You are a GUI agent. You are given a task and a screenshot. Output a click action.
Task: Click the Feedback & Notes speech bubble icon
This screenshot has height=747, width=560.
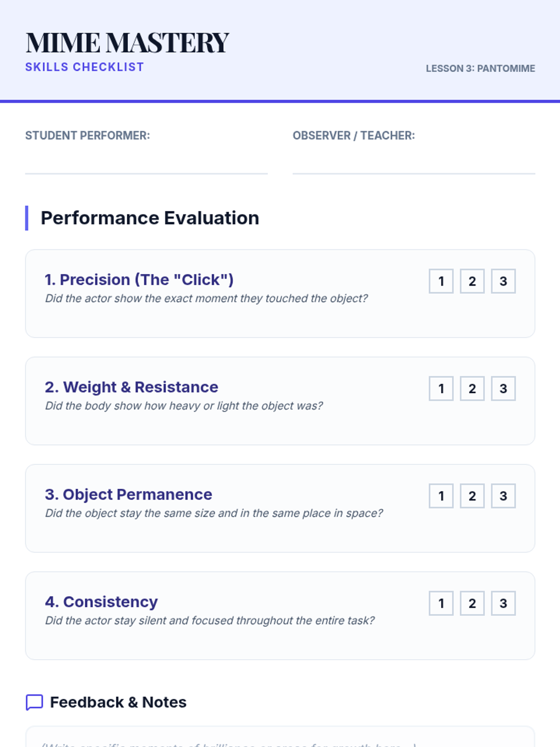click(35, 702)
